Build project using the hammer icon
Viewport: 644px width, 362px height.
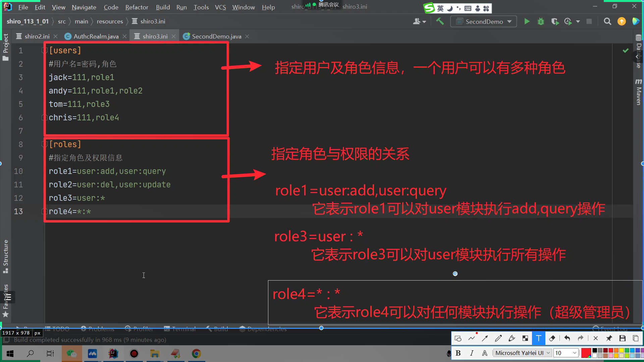pos(440,21)
